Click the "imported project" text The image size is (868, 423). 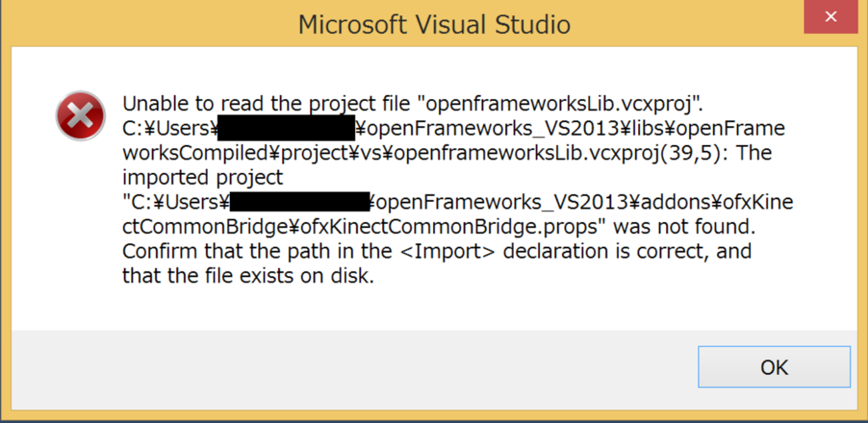pos(202,178)
